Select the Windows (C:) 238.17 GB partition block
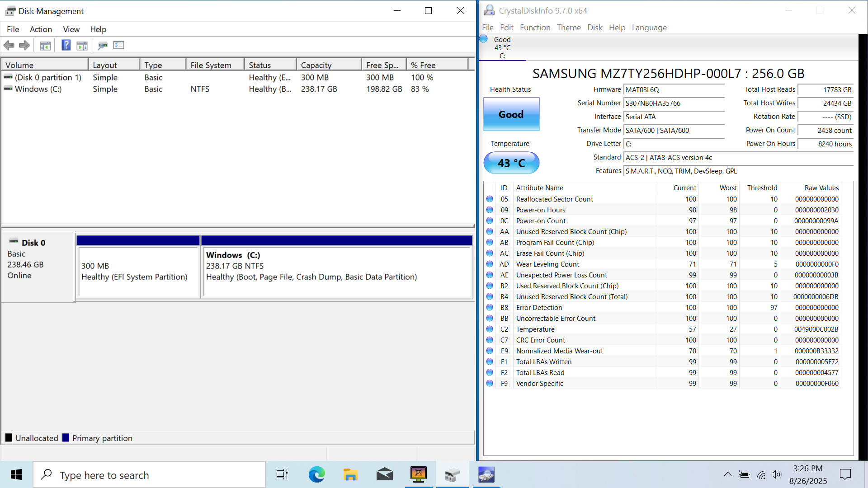The width and height of the screenshot is (868, 488). coord(337,271)
